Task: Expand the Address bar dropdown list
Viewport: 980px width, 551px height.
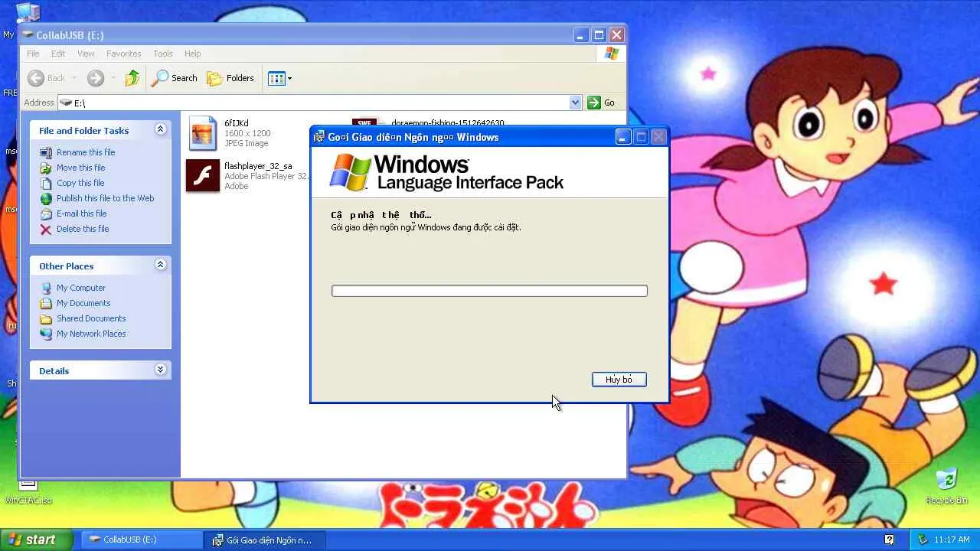Action: pos(576,103)
